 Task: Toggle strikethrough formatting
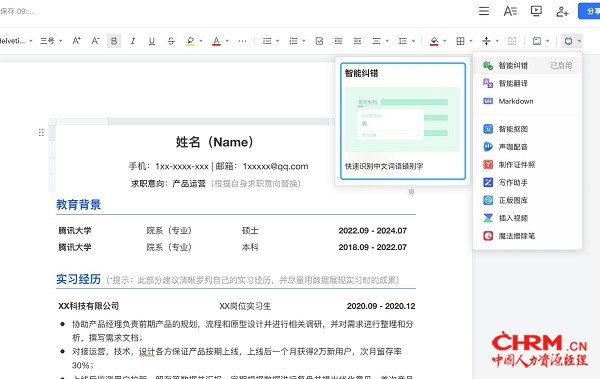click(x=171, y=41)
